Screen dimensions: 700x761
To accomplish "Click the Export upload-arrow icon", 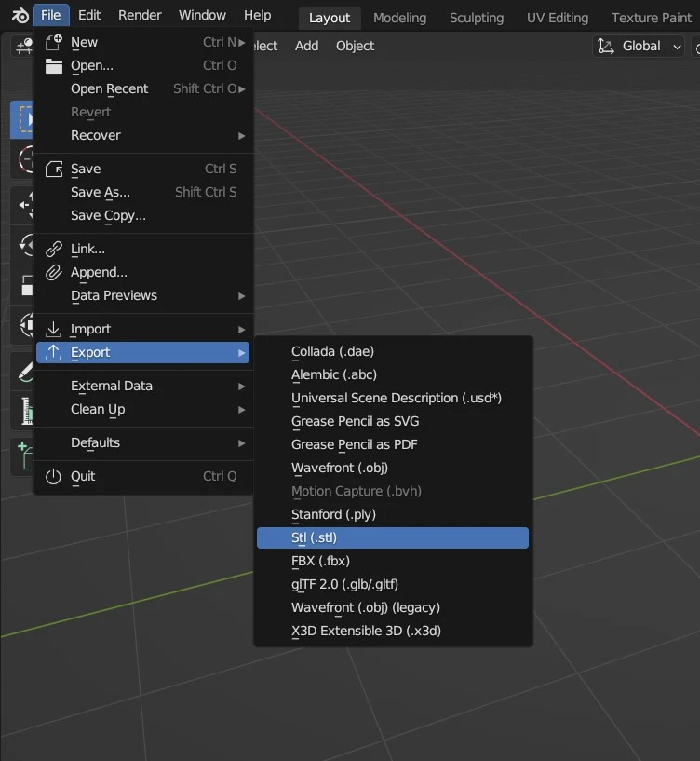I will (53, 352).
